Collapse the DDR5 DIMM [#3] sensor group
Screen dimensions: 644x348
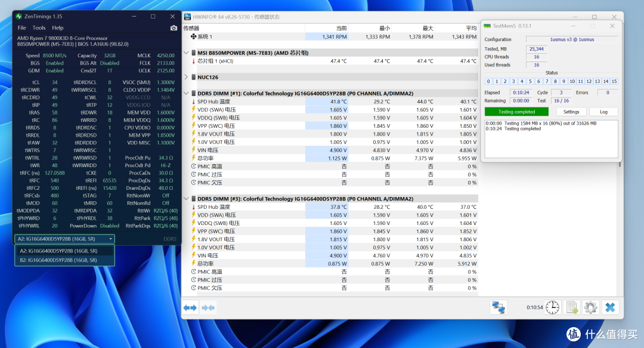coord(186,199)
